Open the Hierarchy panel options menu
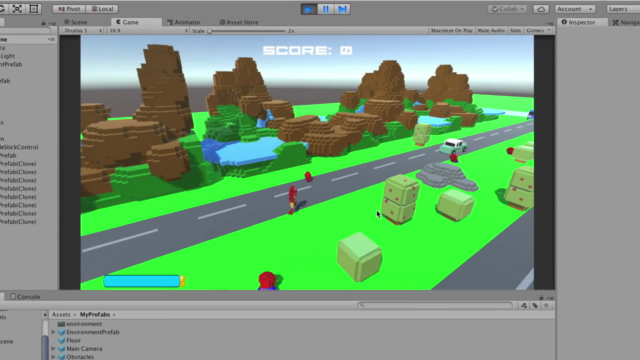The height and width of the screenshot is (360, 640). pos(52,24)
